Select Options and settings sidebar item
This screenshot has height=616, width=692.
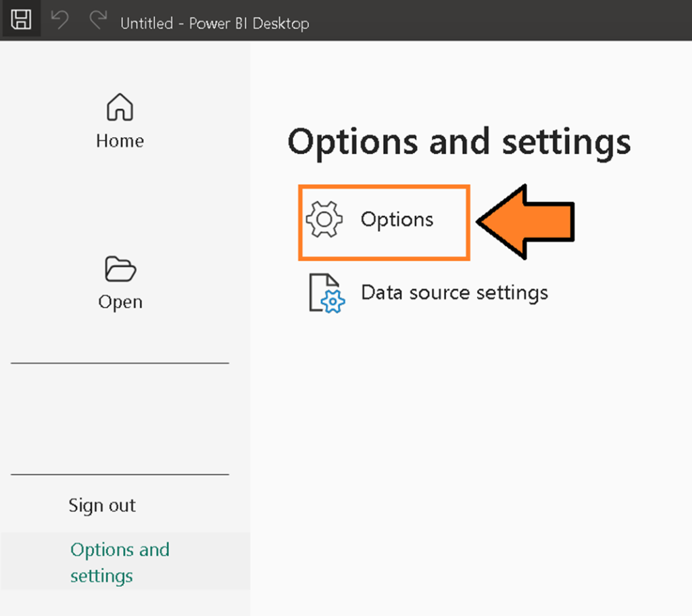[125, 561]
